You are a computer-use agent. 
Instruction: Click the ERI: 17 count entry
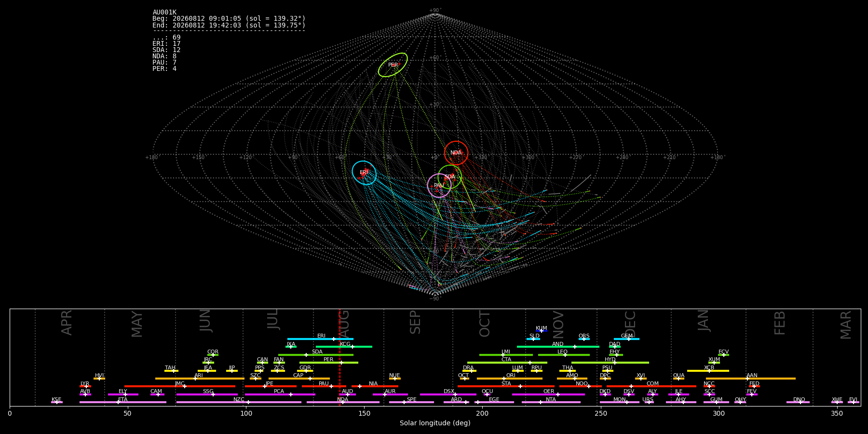pyautogui.click(x=166, y=44)
